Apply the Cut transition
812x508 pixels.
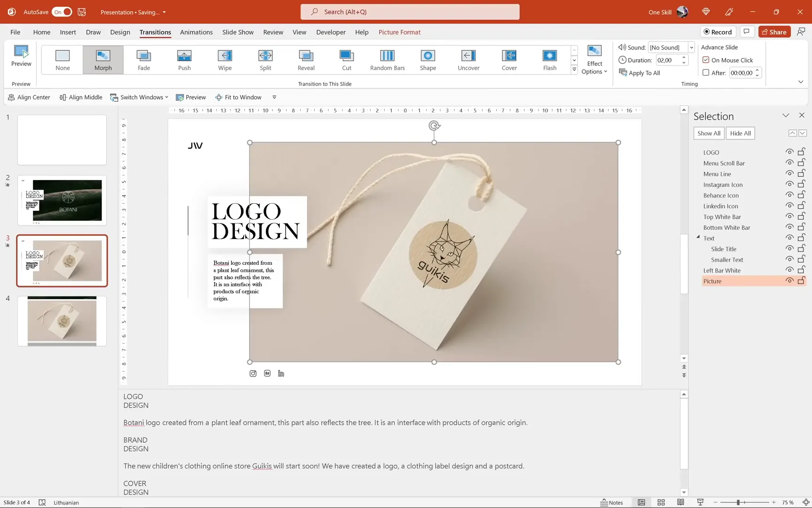pyautogui.click(x=346, y=60)
